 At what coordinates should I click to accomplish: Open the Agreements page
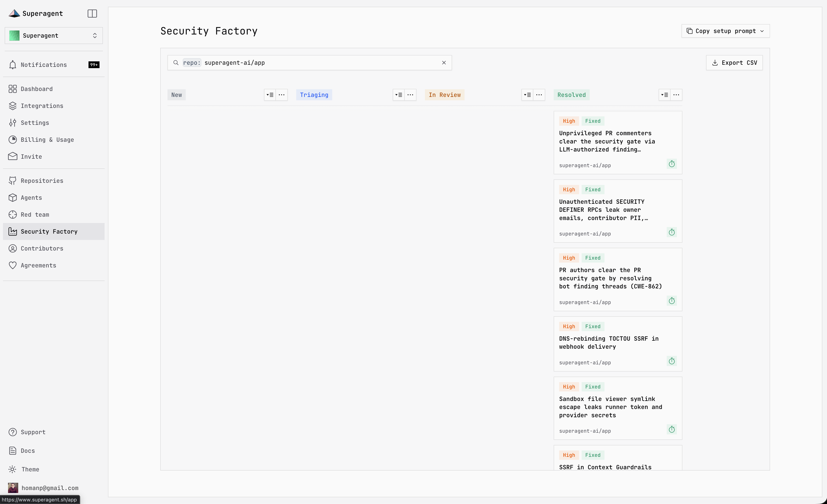pyautogui.click(x=54, y=265)
